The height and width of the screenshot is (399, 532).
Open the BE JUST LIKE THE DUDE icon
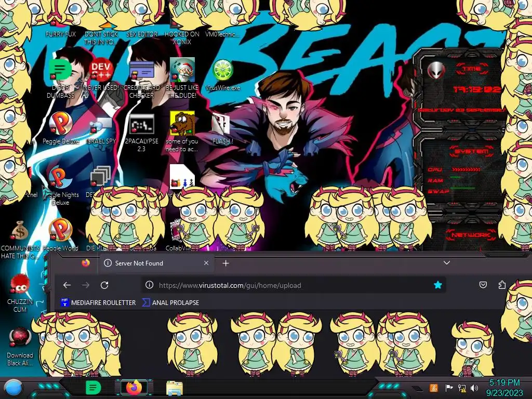[182, 70]
